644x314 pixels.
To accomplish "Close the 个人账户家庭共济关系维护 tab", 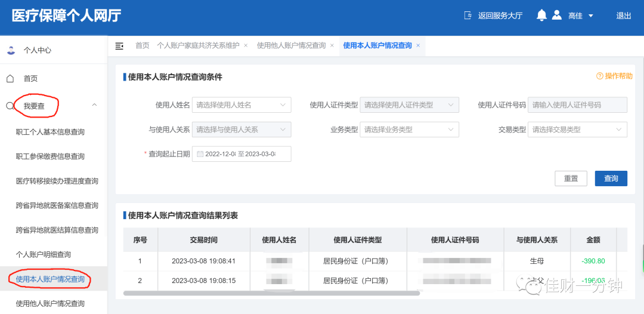I will (x=246, y=45).
